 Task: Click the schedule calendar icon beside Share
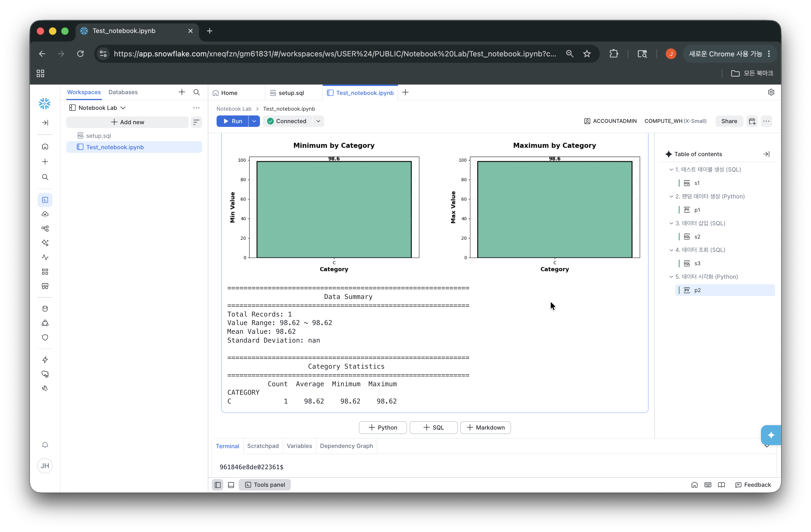pyautogui.click(x=752, y=121)
